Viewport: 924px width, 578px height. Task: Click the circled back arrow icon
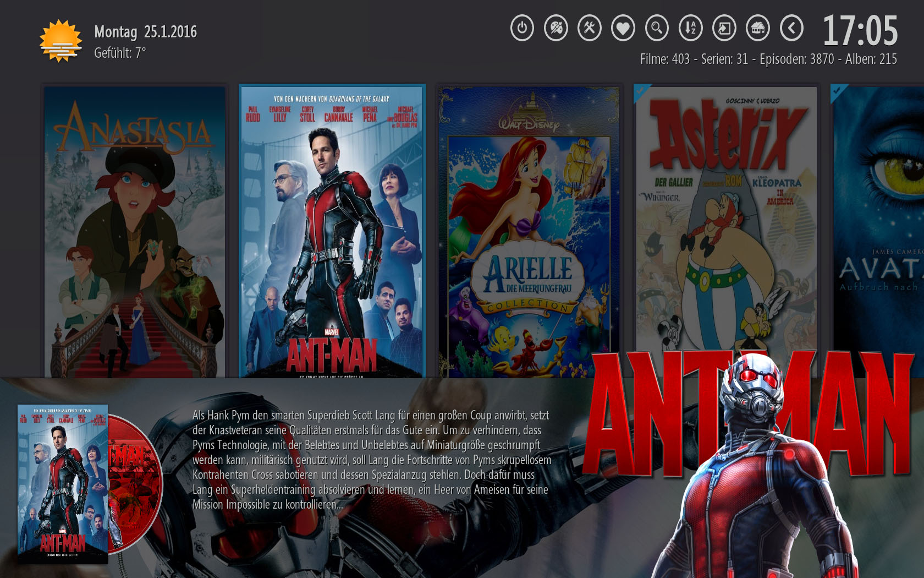coord(791,28)
